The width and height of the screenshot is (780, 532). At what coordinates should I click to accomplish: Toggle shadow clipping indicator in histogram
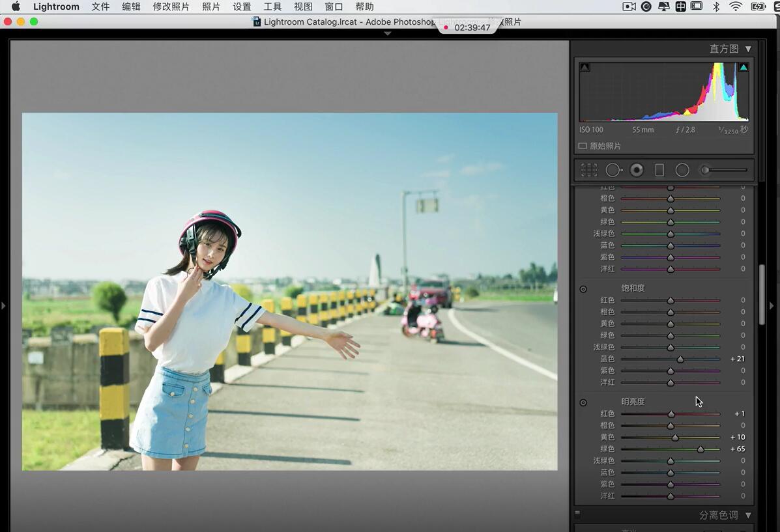585,67
